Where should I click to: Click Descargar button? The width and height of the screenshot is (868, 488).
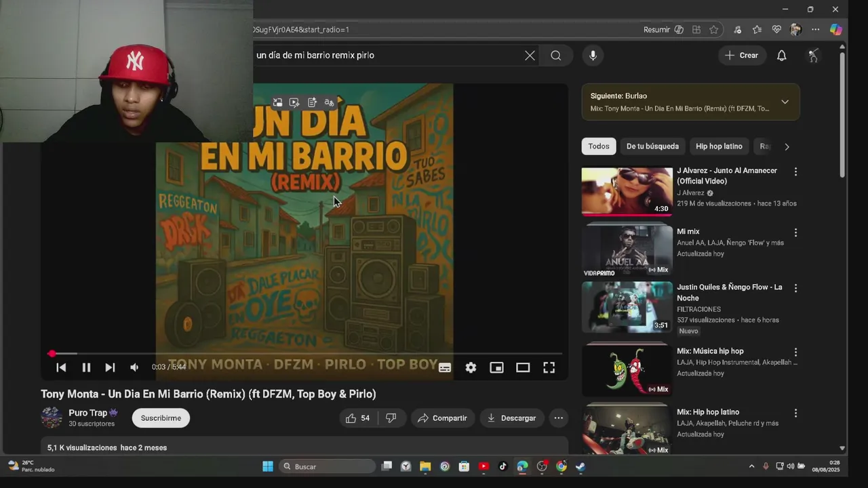point(511,418)
